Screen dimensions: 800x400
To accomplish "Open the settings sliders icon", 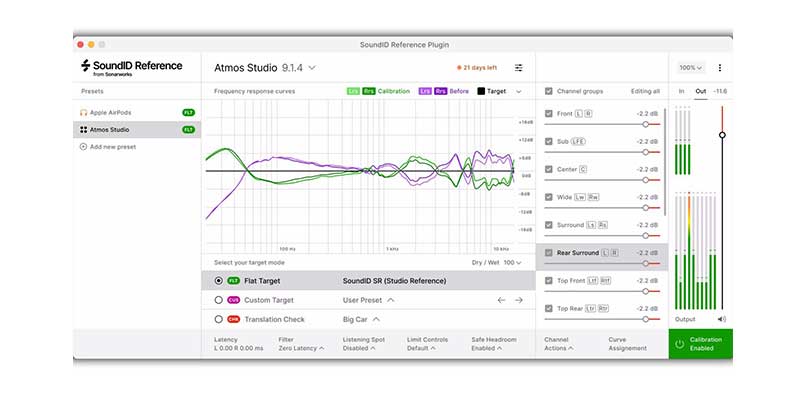I will (x=518, y=67).
